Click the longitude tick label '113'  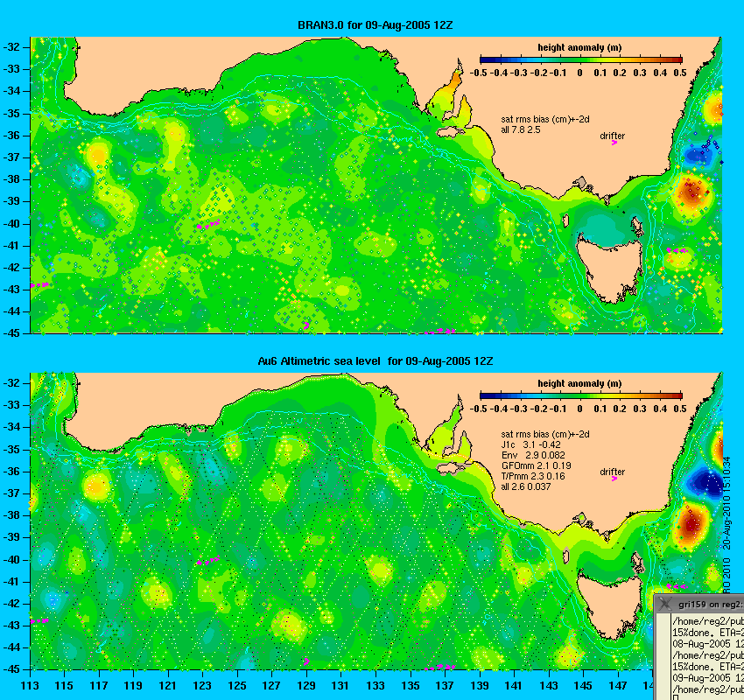tap(30, 686)
